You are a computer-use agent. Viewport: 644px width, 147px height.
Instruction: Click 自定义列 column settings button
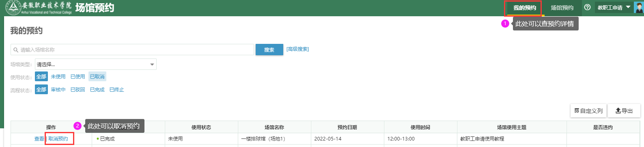(x=588, y=111)
